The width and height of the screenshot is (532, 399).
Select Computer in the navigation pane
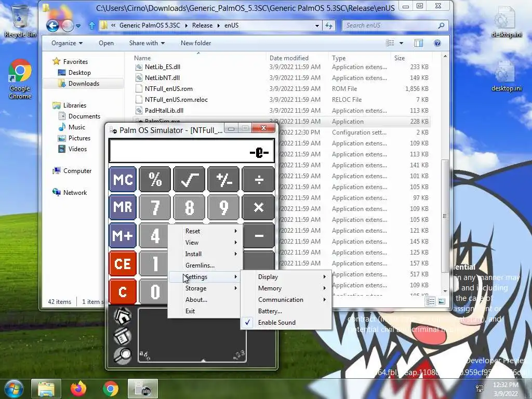[x=77, y=170]
